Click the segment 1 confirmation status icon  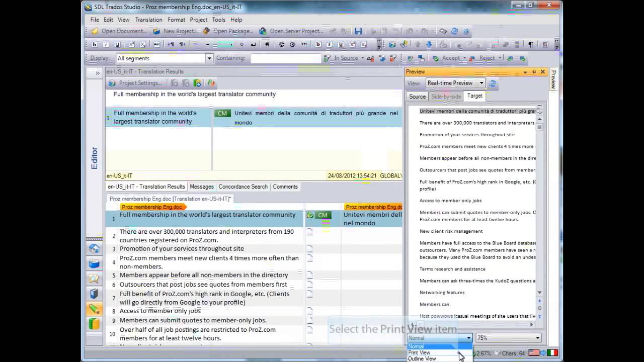pyautogui.click(x=310, y=215)
